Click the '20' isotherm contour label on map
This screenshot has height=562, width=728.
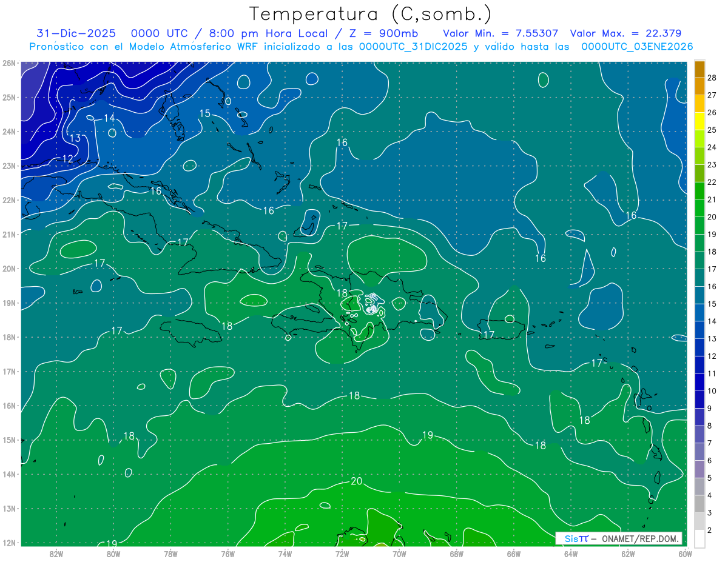357,481
